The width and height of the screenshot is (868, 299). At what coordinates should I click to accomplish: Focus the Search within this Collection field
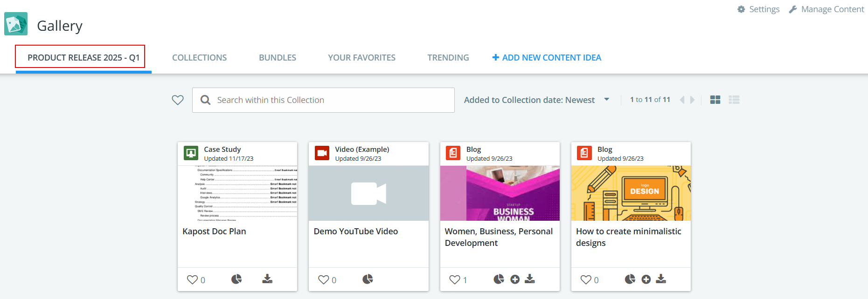pos(323,100)
